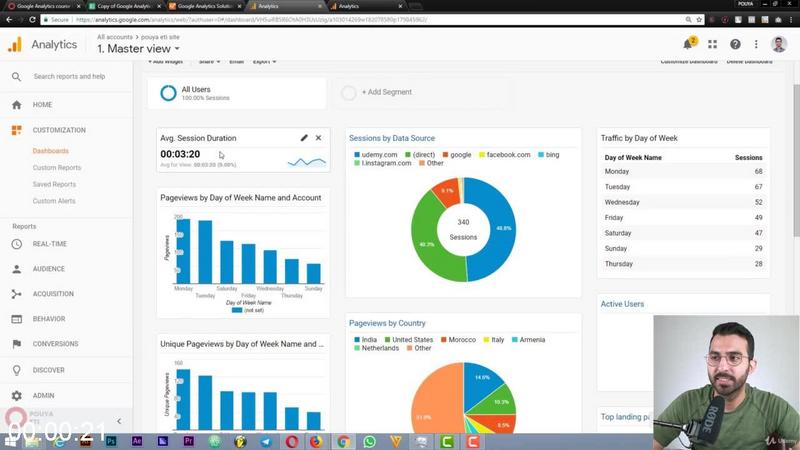Click the Monday bar in the Pageviews chart

183,251
